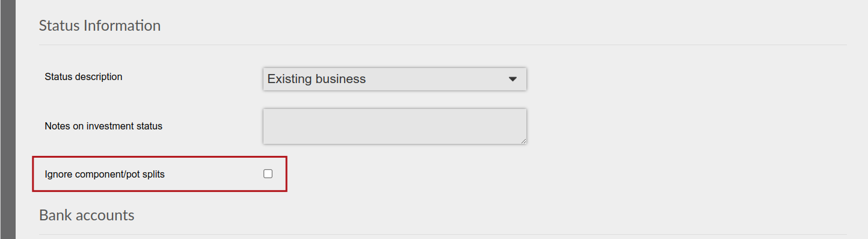The width and height of the screenshot is (868, 239).
Task: Click the 'Status description' label
Action: 84,77
